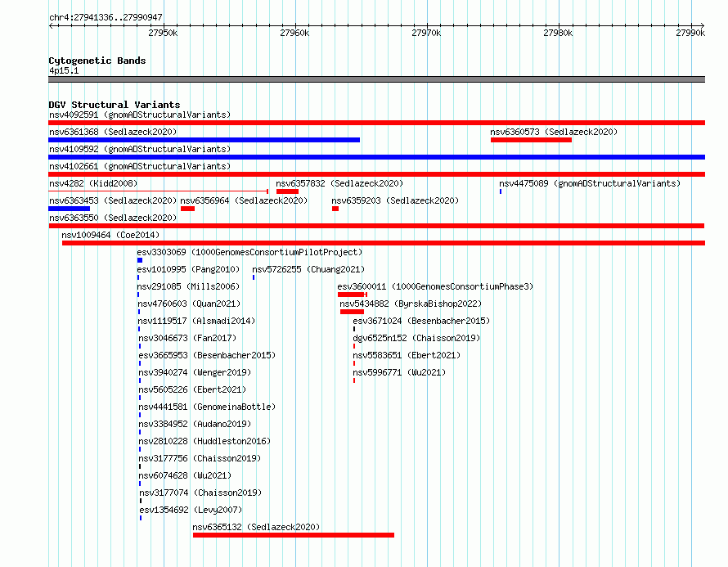The height and width of the screenshot is (567, 728).
Task: Click the Cytogenetic Bands track title
Action: pos(97,61)
